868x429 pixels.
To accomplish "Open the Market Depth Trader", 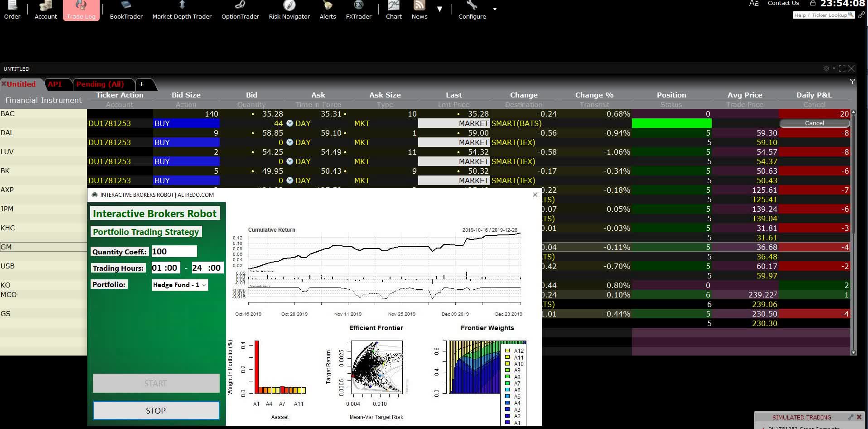I will 182,10.
